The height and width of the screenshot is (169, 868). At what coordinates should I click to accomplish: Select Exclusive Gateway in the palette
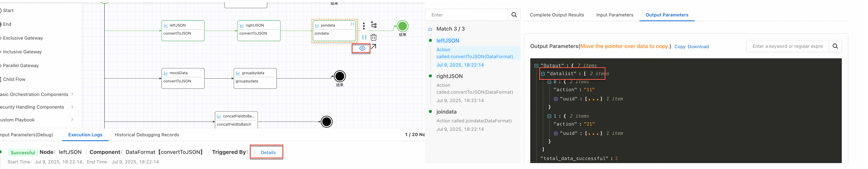[x=23, y=38]
